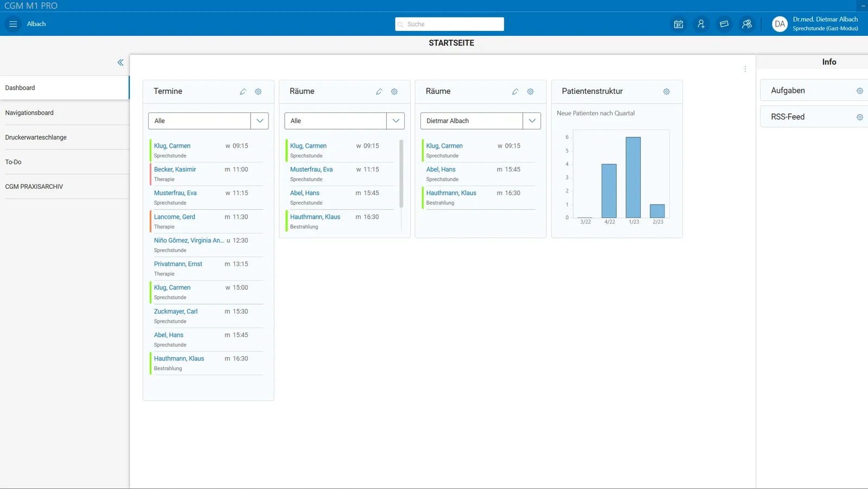Open dashboard three-dot options menu

click(745, 69)
